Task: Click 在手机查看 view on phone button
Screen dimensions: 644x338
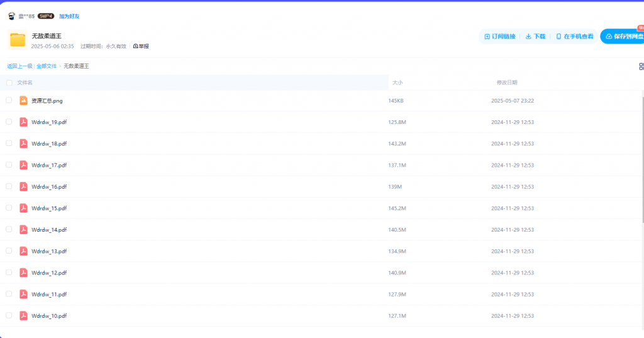Action: (x=575, y=37)
